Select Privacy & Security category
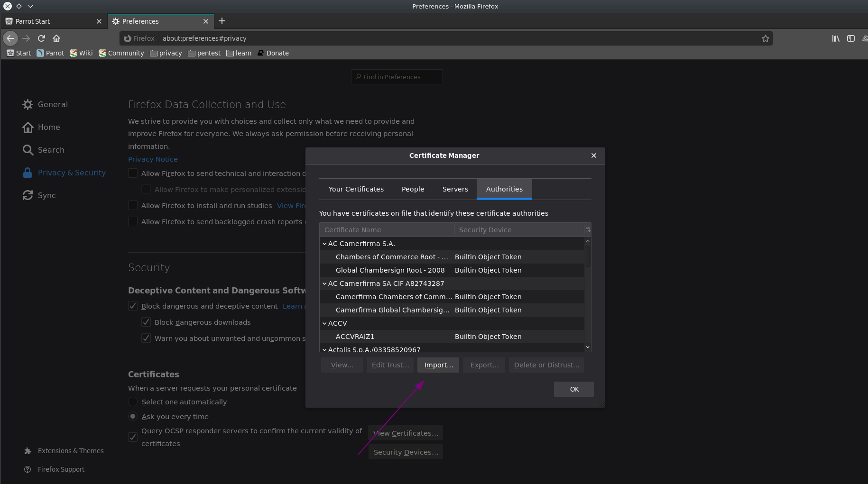This screenshot has height=484, width=868. pos(64,173)
